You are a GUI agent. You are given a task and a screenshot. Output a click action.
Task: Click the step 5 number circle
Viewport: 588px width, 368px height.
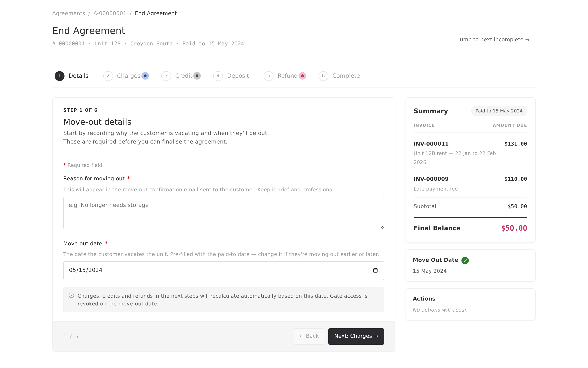click(x=268, y=76)
